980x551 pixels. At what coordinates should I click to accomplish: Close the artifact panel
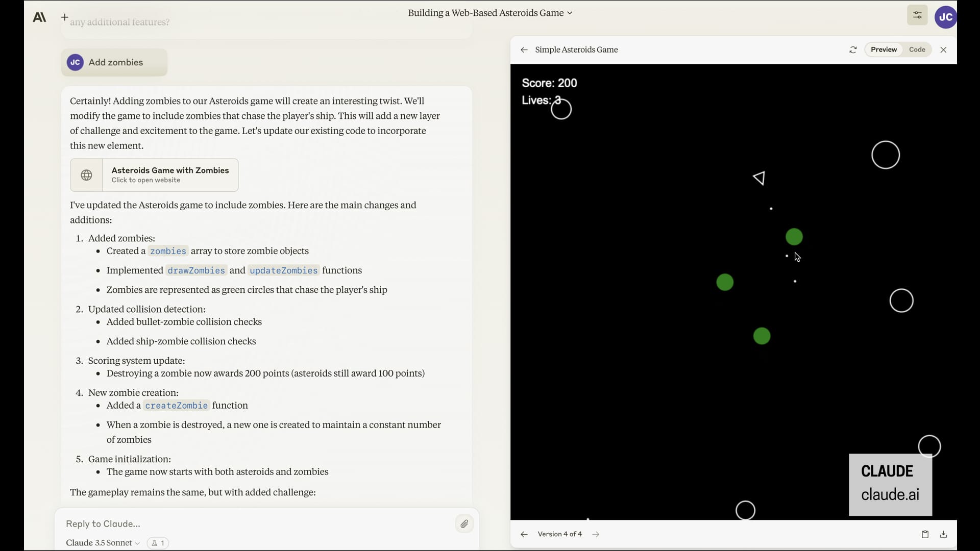pyautogui.click(x=943, y=50)
